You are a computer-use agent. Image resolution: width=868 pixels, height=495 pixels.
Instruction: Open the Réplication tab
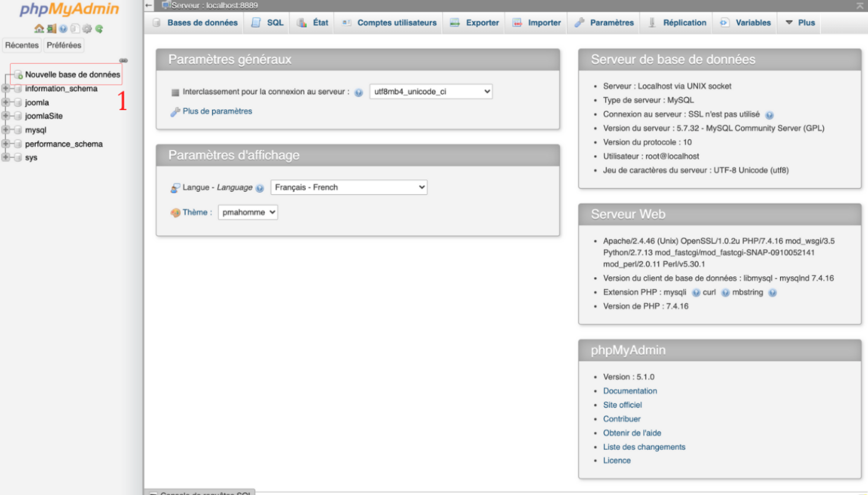(x=677, y=22)
